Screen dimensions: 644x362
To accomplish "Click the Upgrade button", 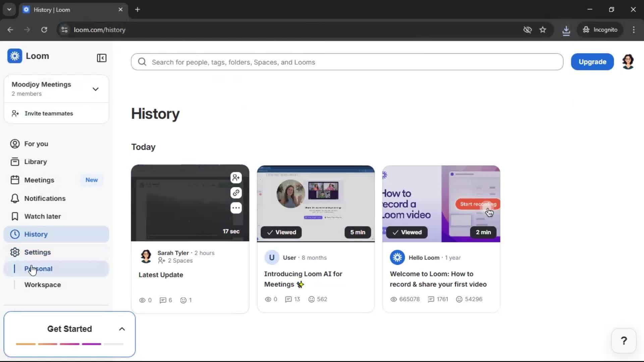I will pyautogui.click(x=592, y=62).
